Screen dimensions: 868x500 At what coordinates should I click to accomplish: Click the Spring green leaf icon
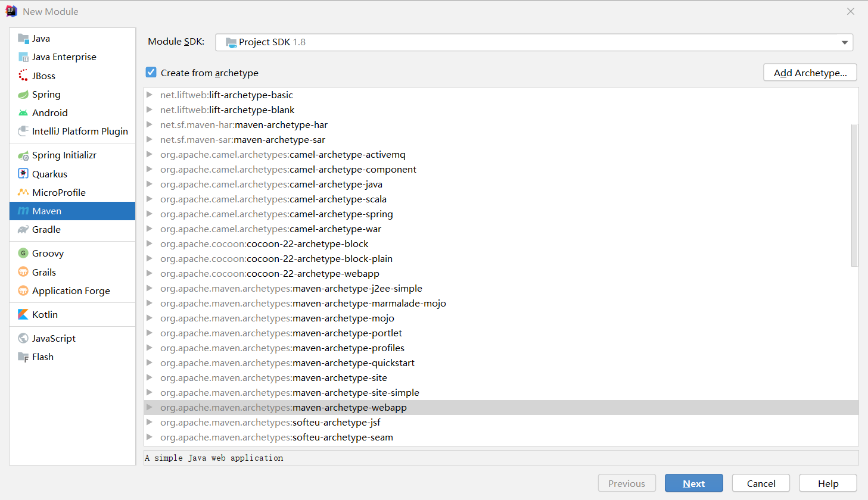tap(23, 95)
